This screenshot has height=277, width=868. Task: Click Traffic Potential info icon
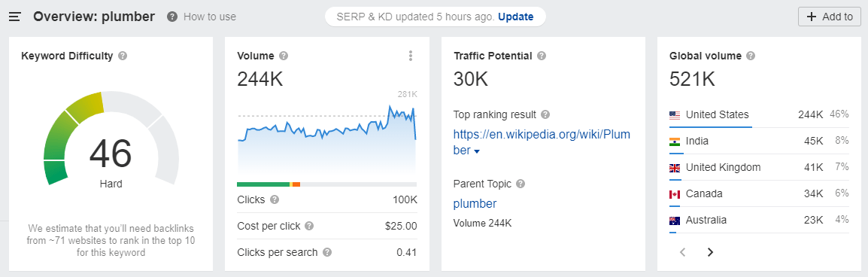point(542,56)
